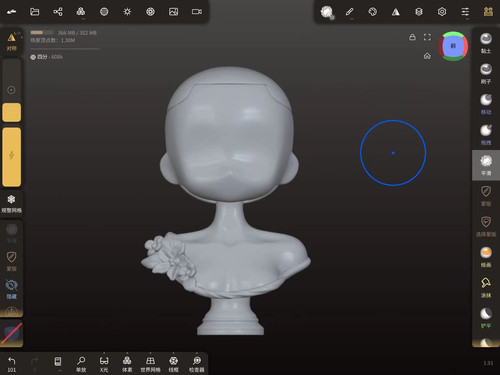Select the 选择蒙版 (SelMask) tool
Viewport: 500px width, 375px height.
[486, 227]
